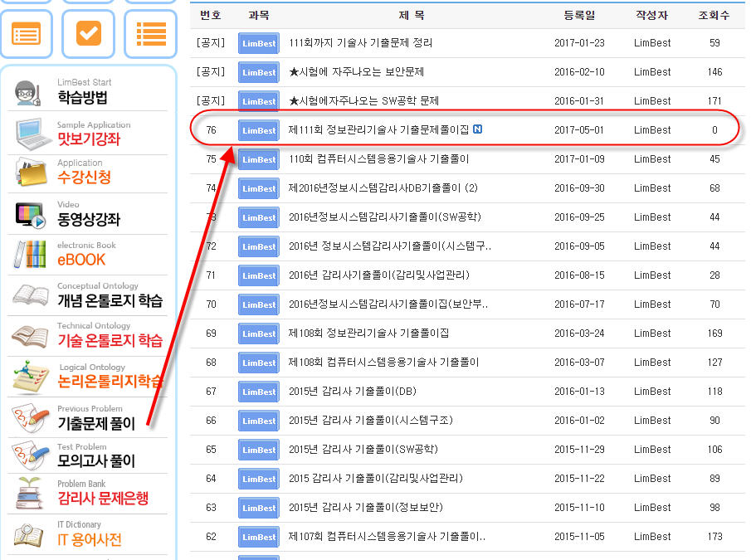The width and height of the screenshot is (751, 560).
Task: Click date 2016-07-17 in row 70
Action: click(x=579, y=304)
